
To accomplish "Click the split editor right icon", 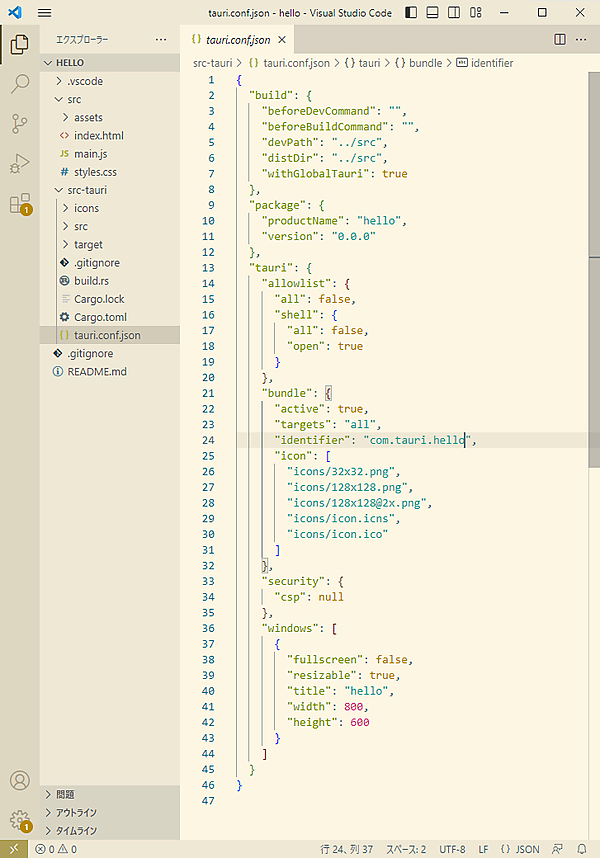I will click(x=560, y=40).
